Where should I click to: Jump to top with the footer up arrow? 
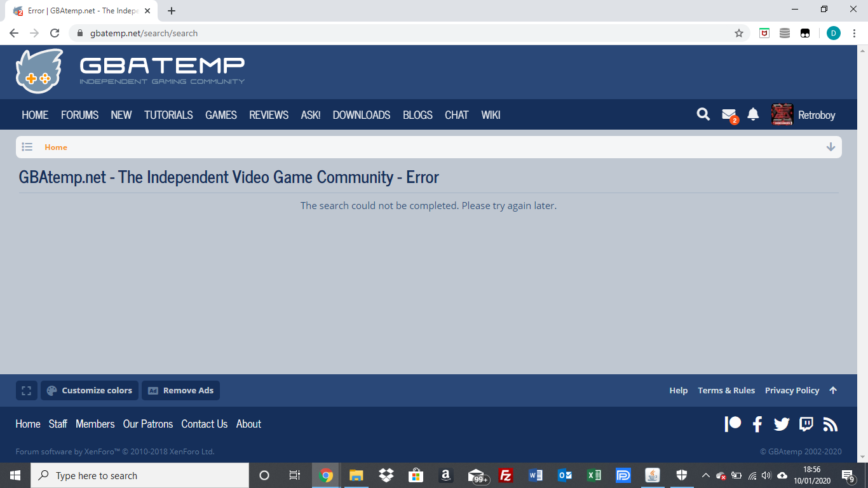tap(833, 390)
